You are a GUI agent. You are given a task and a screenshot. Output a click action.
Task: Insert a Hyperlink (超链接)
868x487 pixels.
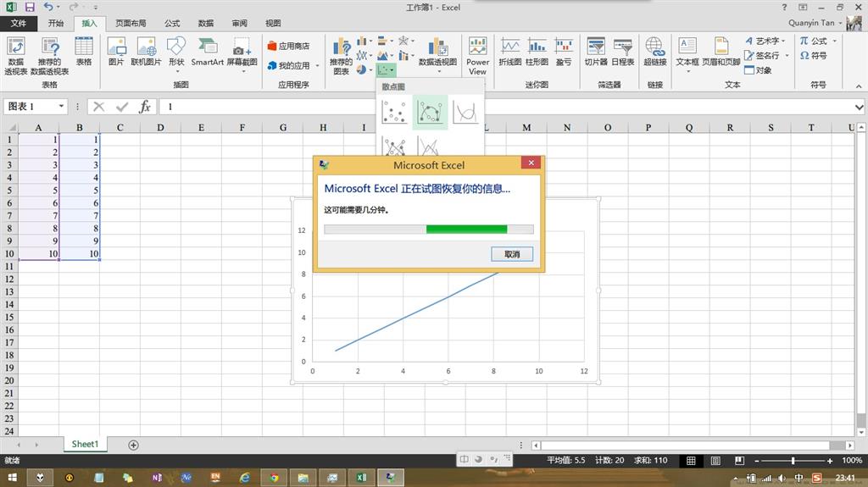[x=655, y=52]
